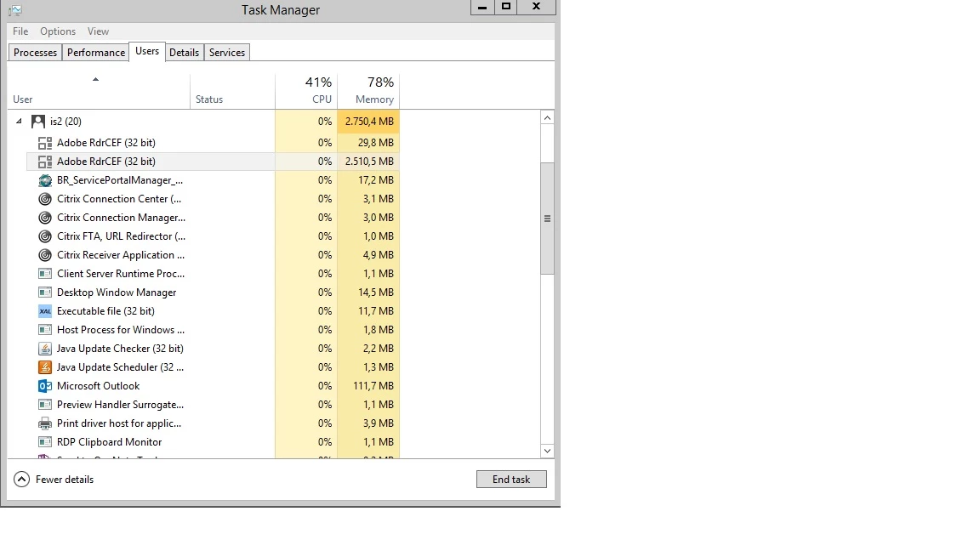Click the Microsoft Outlook icon
980x551 pixels.
pyautogui.click(x=45, y=386)
